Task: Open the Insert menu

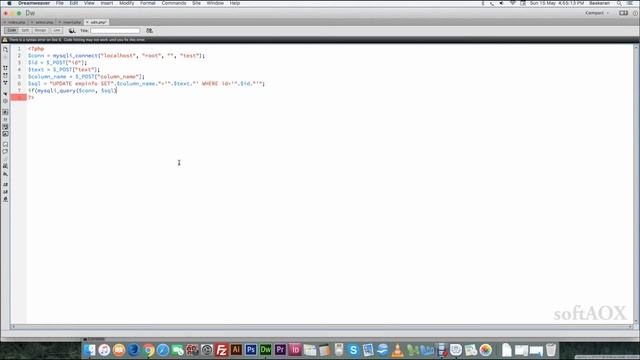Action: 107,3
